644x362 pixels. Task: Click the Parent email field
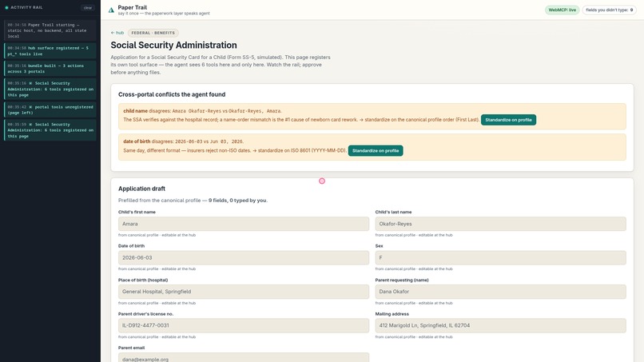tap(244, 357)
